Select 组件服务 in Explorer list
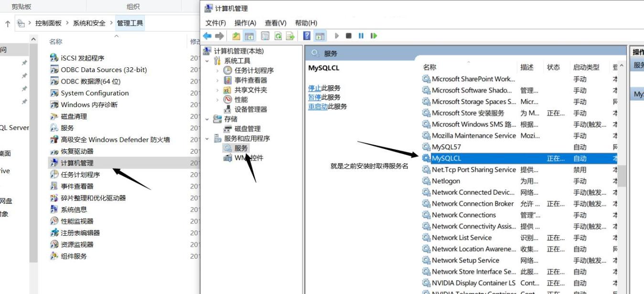Viewport: 644px width, 294px height. coord(74,256)
